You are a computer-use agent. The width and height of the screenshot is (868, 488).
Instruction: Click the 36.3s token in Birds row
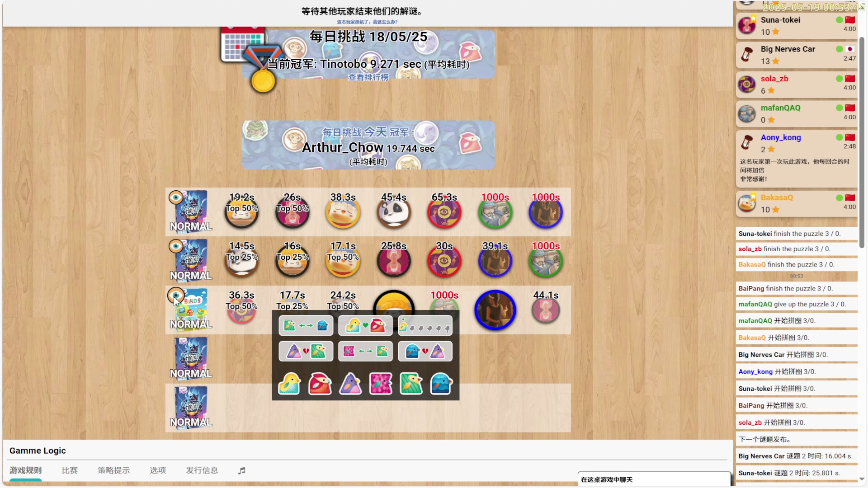241,310
